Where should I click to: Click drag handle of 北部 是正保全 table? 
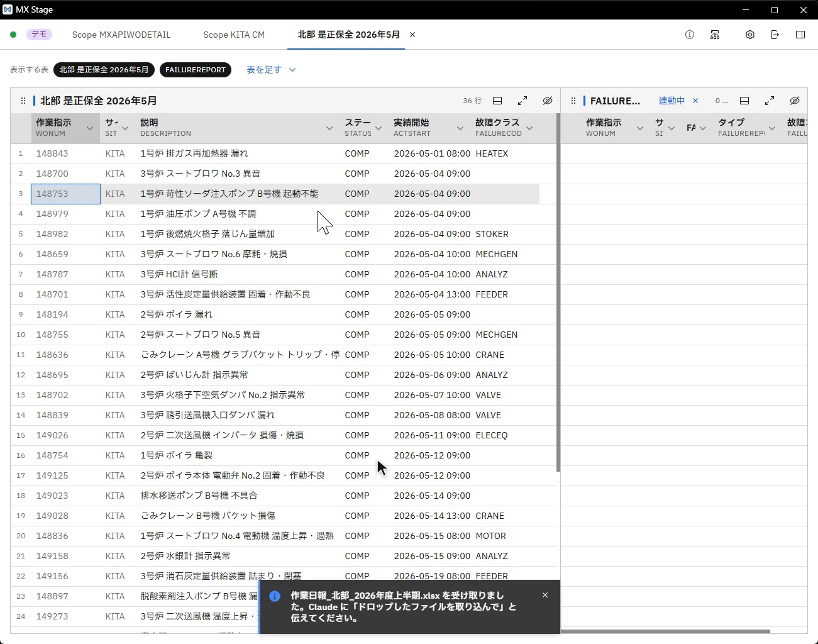point(23,101)
